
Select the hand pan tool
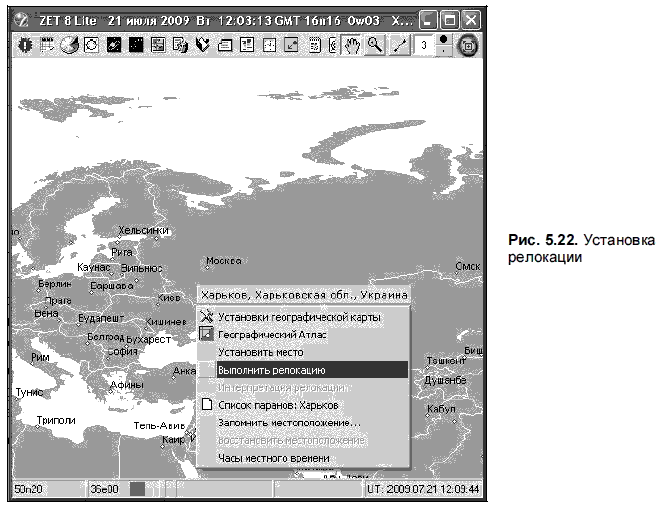click(x=352, y=45)
